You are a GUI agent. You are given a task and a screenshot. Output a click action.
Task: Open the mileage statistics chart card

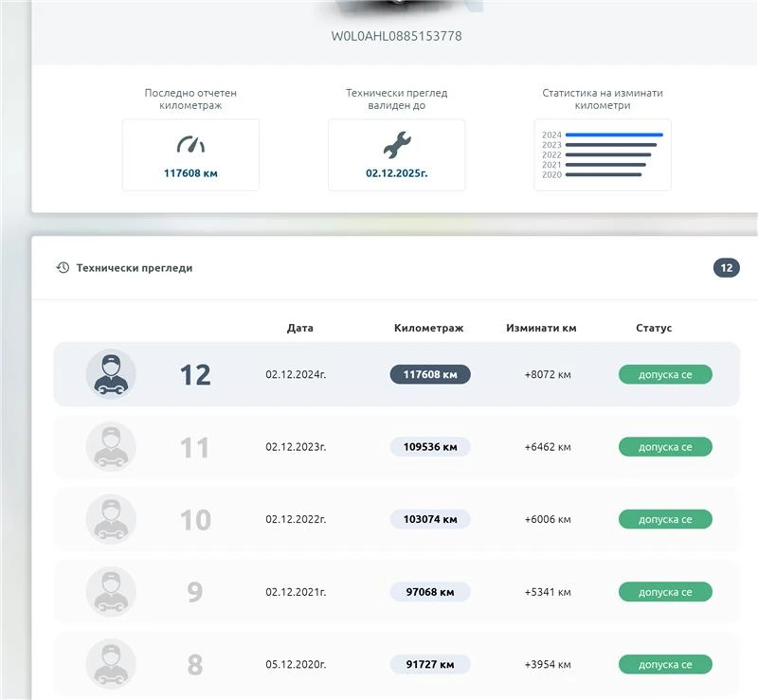pos(603,154)
